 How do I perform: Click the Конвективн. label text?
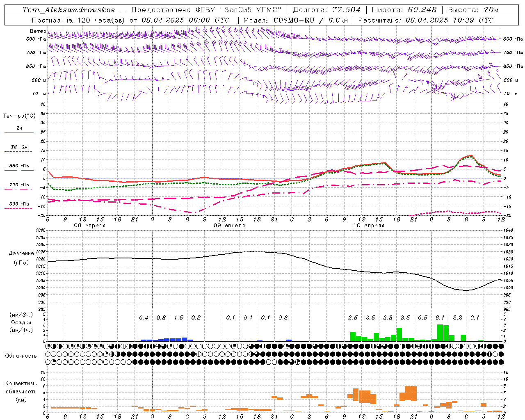(x=21, y=383)
